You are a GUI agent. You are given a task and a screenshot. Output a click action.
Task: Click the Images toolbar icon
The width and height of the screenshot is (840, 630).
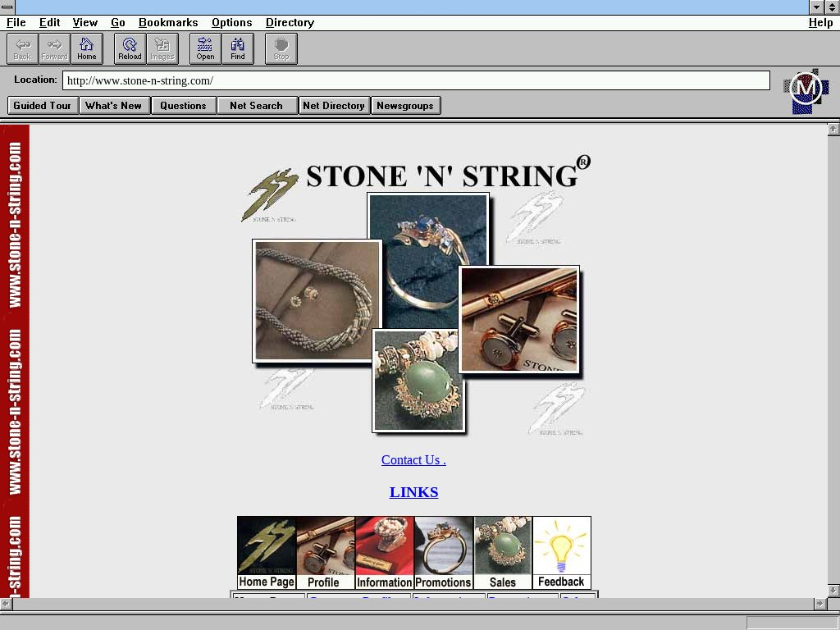click(x=162, y=48)
